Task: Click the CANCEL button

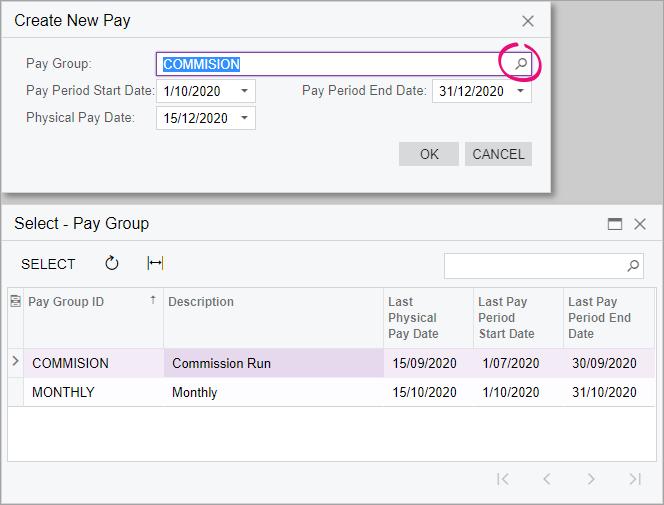Action: pos(498,154)
